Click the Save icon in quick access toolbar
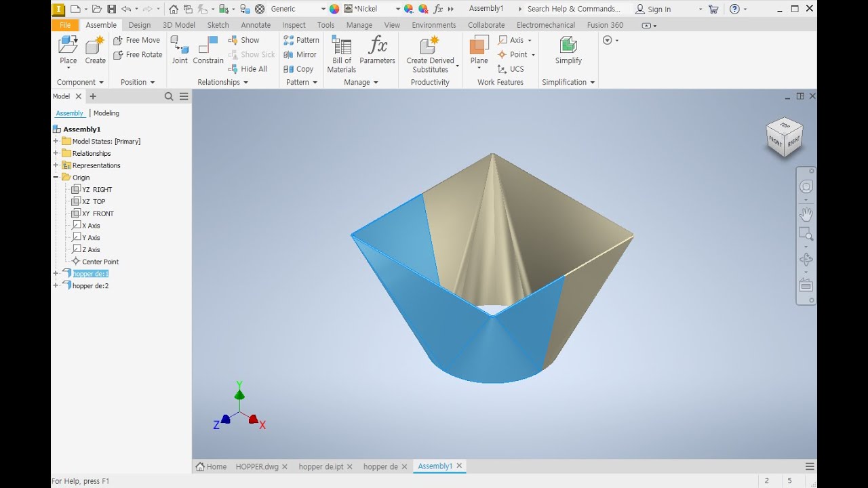Viewport: 868px width, 488px height. [x=111, y=9]
